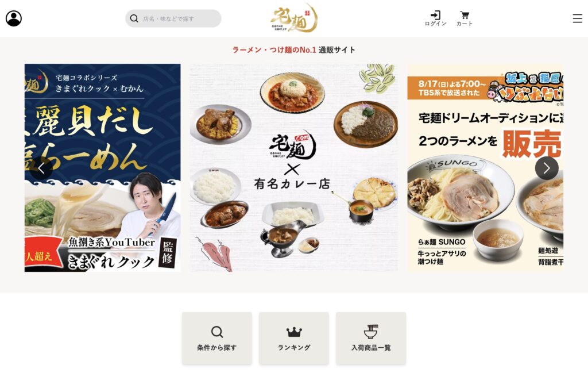Advance carousel with the right arrow

click(547, 168)
